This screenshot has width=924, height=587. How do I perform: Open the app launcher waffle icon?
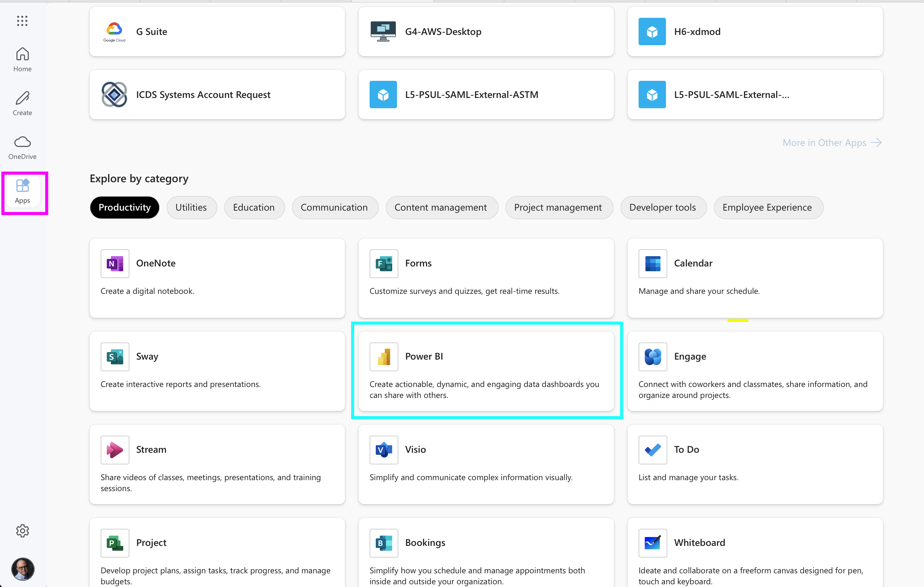click(22, 21)
